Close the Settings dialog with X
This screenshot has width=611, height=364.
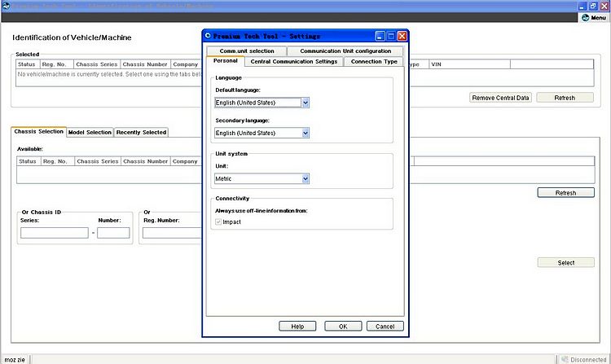click(x=402, y=36)
